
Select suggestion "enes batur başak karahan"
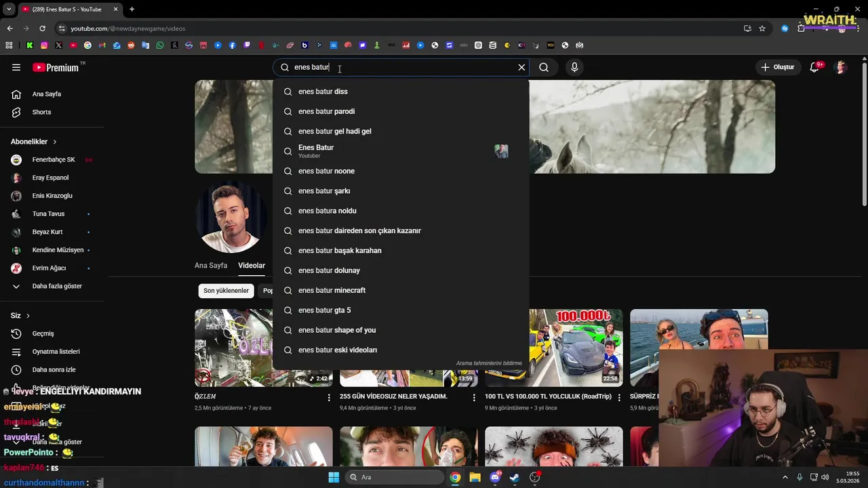click(401, 251)
